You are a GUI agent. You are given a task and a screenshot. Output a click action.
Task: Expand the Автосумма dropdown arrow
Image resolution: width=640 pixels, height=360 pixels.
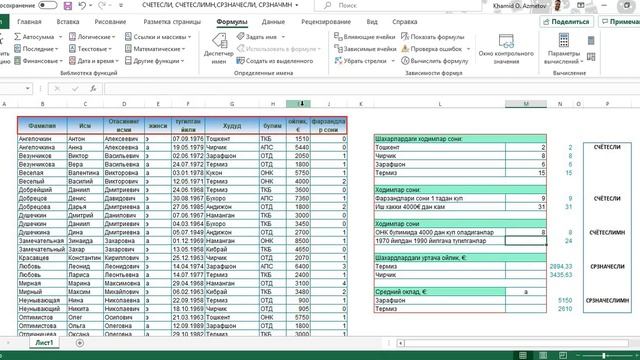[x=60, y=37]
